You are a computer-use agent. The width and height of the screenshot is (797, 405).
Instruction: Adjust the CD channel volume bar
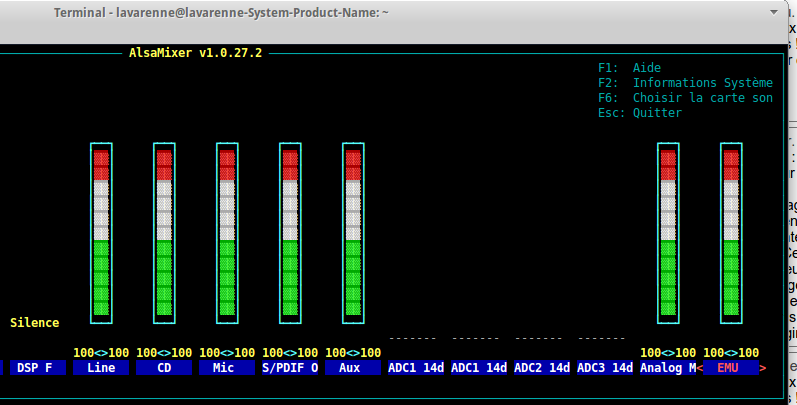[164, 233]
